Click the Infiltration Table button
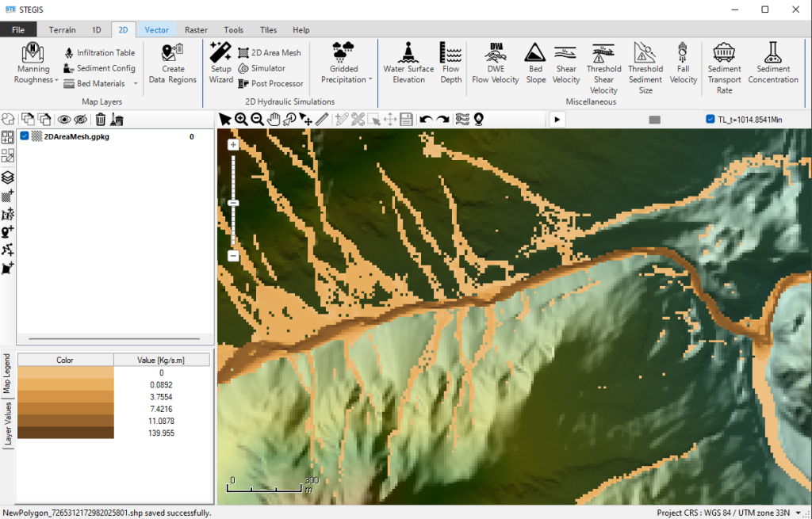Image resolution: width=812 pixels, height=519 pixels. tap(99, 53)
